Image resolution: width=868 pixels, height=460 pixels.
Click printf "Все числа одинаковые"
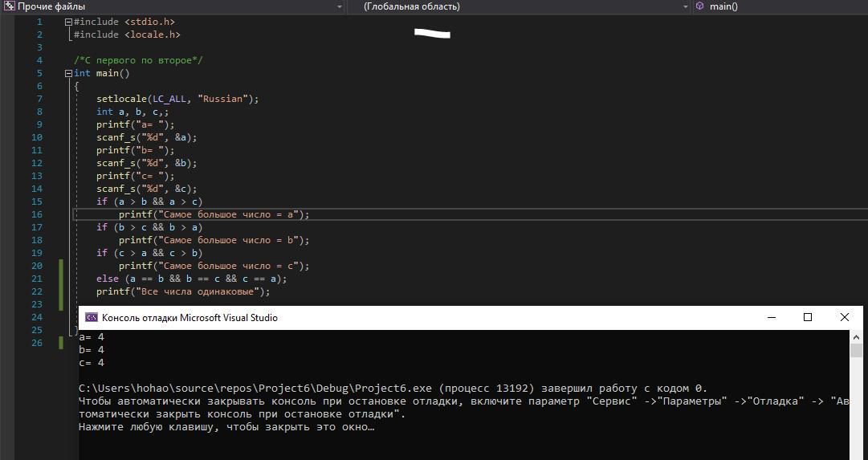point(183,291)
